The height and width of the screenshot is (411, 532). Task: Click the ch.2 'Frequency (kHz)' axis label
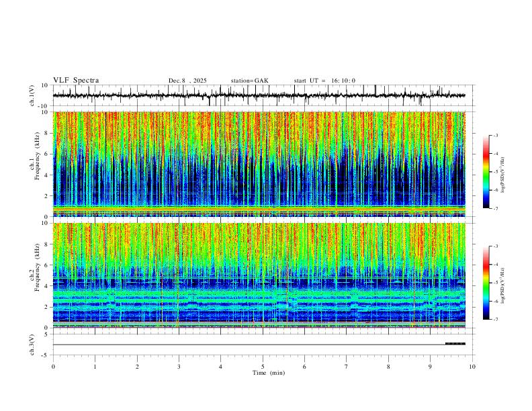point(37,267)
